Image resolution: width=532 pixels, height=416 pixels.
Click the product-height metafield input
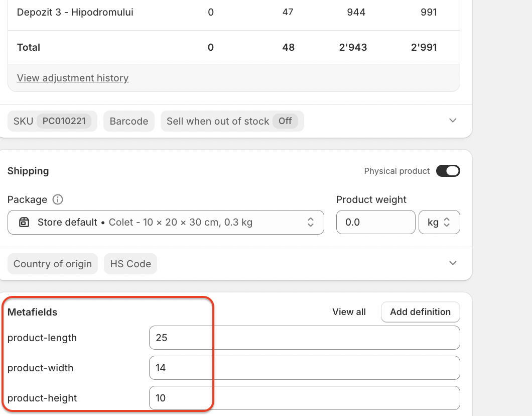(x=304, y=398)
